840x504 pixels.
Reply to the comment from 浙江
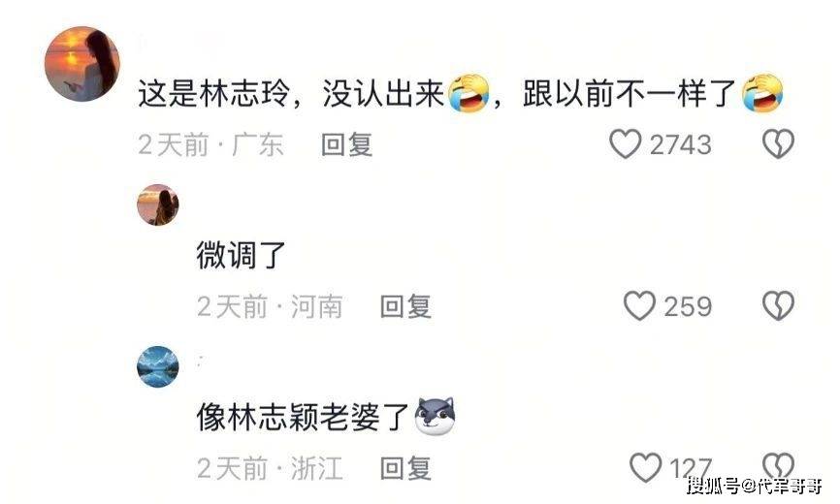point(405,468)
